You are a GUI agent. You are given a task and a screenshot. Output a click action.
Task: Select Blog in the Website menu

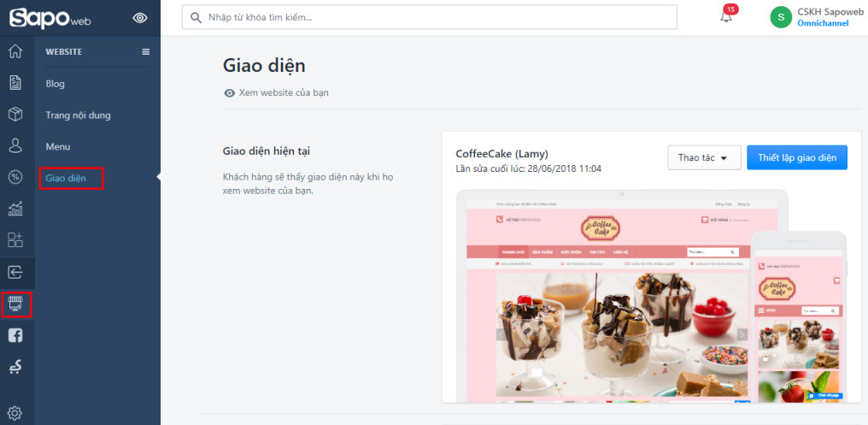56,84
